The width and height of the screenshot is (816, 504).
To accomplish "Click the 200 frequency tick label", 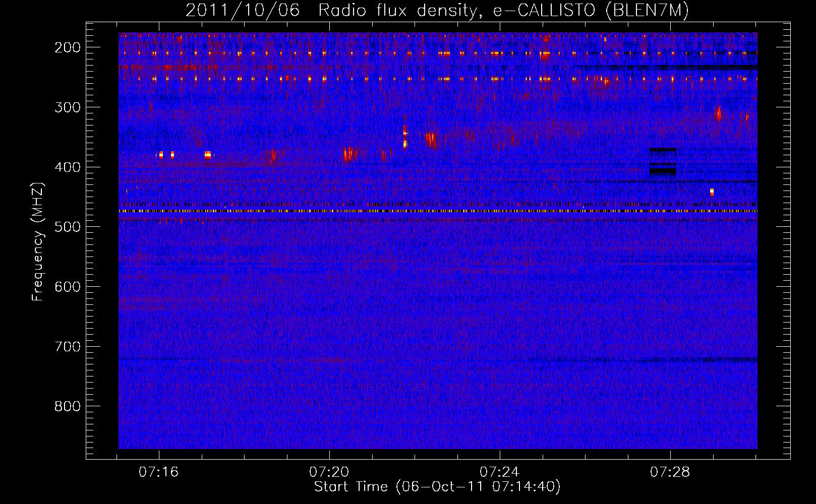I will point(67,47).
